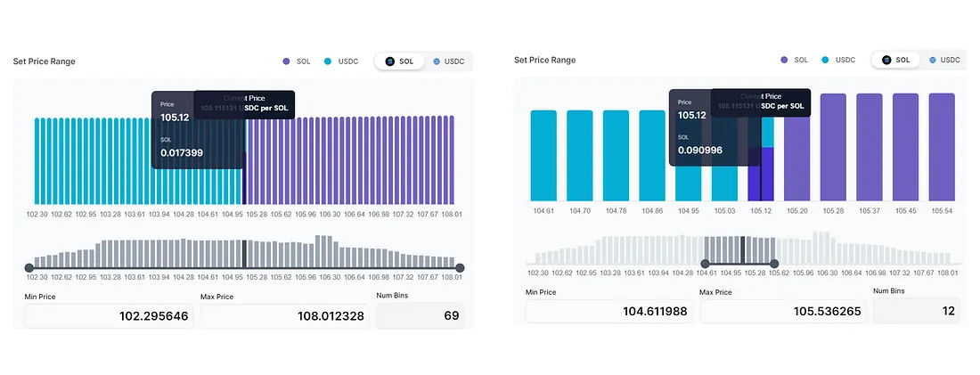Image resolution: width=980 pixels, height=375 pixels.
Task: Click purple SOL legend dot, right chart
Action: [x=784, y=60]
